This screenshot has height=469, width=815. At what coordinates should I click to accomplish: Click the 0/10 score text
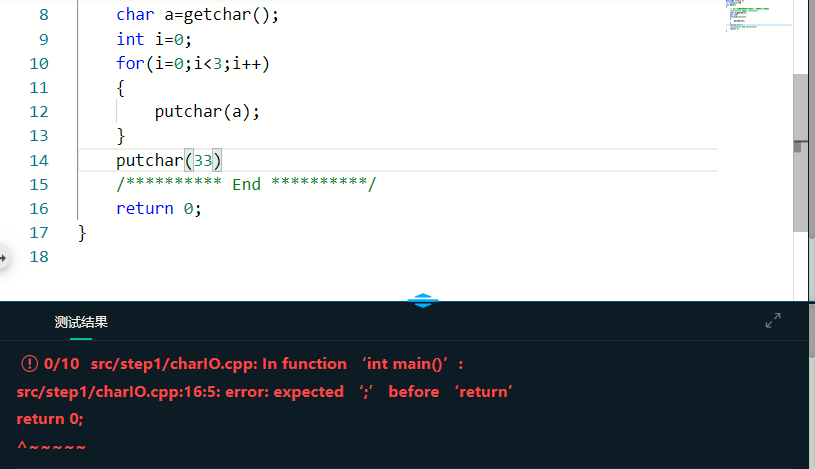[x=62, y=363]
